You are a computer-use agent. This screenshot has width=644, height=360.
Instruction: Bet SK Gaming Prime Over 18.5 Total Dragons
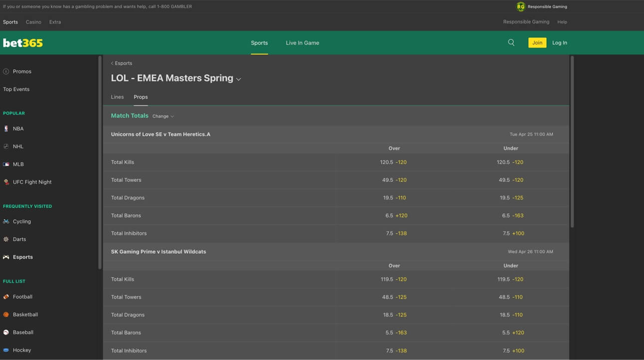tap(395, 315)
